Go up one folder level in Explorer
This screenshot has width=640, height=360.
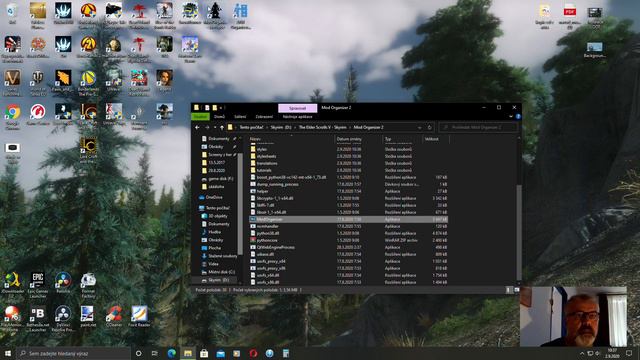[222, 127]
